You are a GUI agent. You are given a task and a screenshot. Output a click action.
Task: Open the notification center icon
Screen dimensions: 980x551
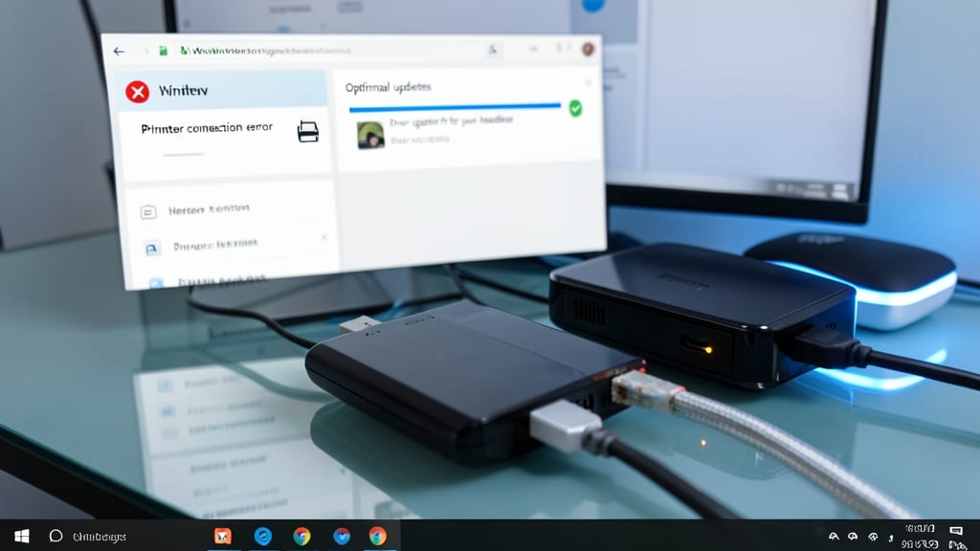pos(956,531)
